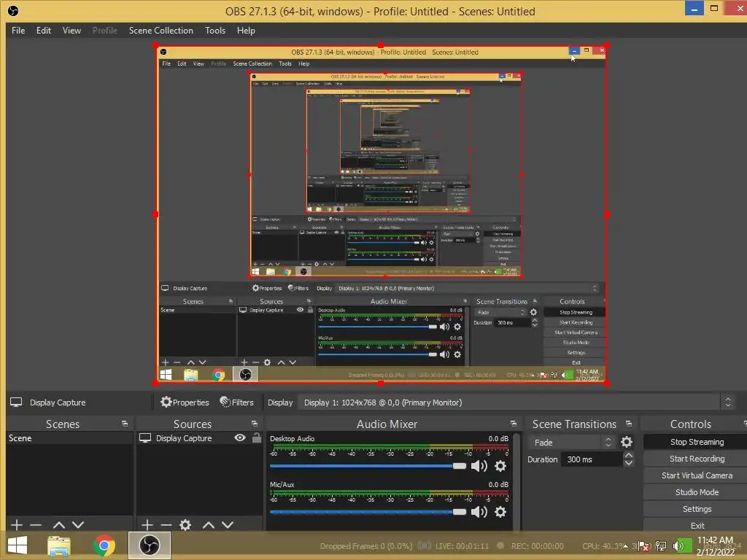Viewport: 747px width, 560px height.
Task: Click Start Recording button
Action: click(x=697, y=459)
